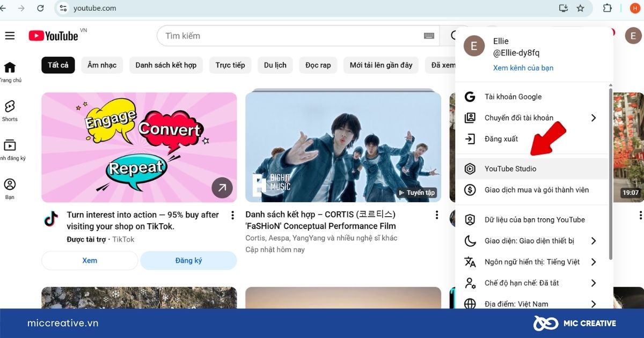Click Xem kênh của bạn link
This screenshot has width=644, height=338.
(x=523, y=68)
